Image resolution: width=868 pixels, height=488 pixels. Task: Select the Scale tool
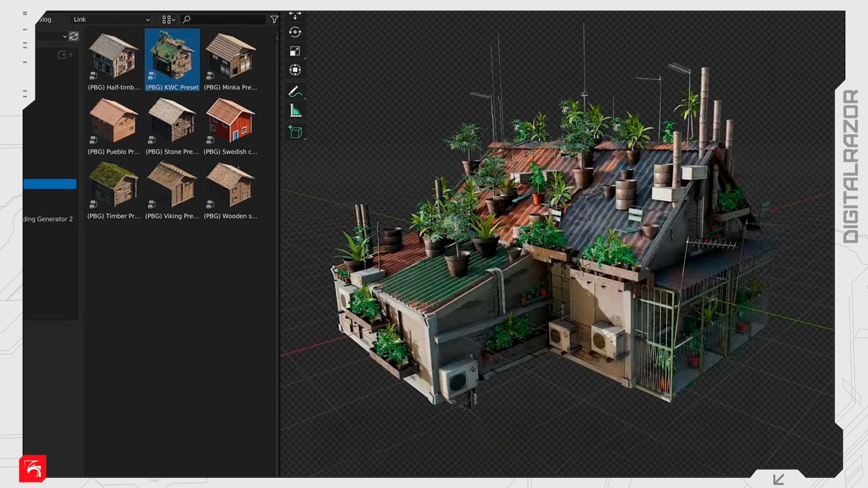295,51
